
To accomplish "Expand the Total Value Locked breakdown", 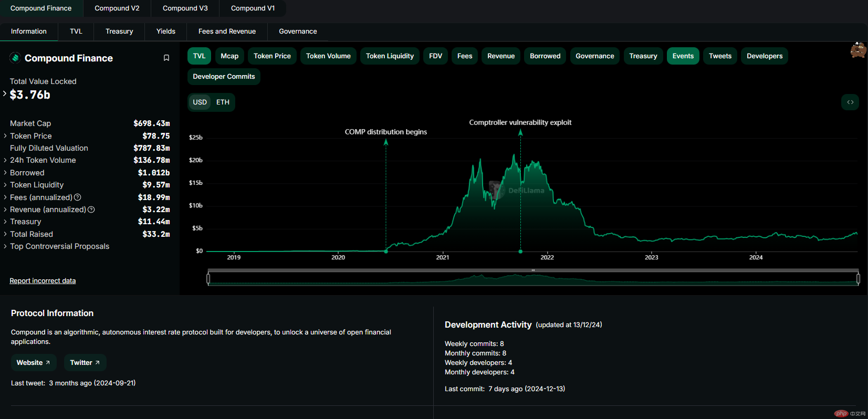I will coord(5,94).
